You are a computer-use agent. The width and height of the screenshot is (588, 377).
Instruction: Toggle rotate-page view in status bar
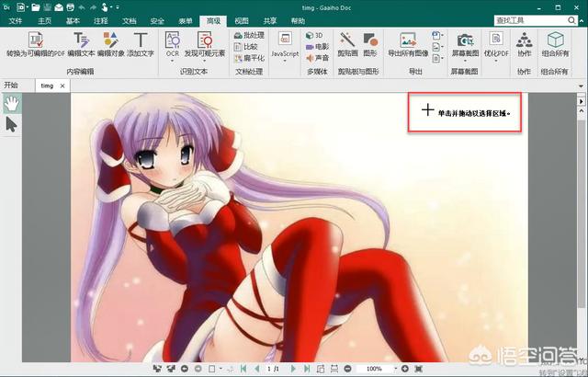321,369
